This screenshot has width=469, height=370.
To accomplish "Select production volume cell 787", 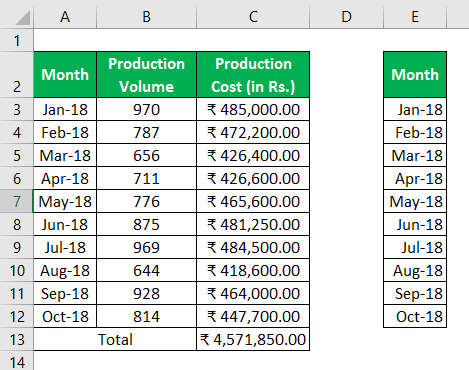I will click(x=147, y=132).
